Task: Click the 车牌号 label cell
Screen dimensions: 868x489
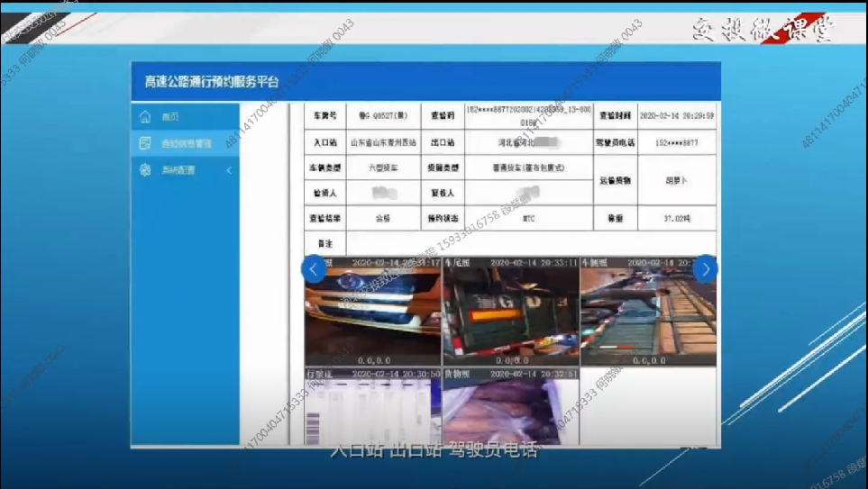Action: 325,115
